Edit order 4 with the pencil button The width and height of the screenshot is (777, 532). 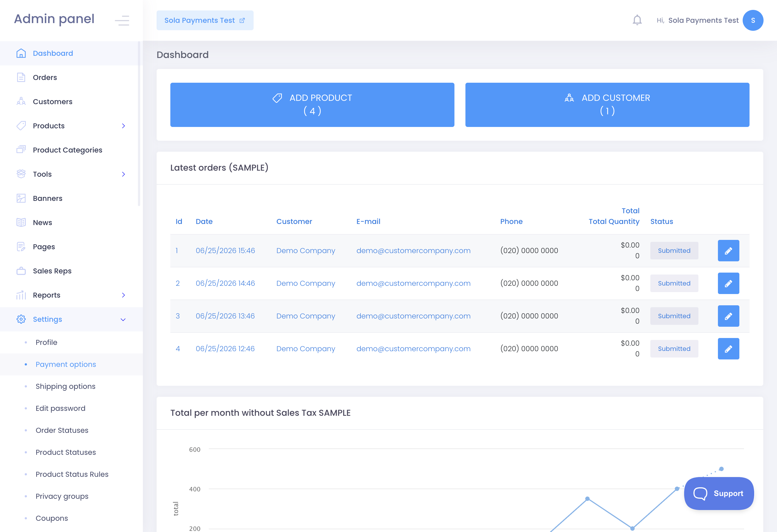click(x=729, y=349)
